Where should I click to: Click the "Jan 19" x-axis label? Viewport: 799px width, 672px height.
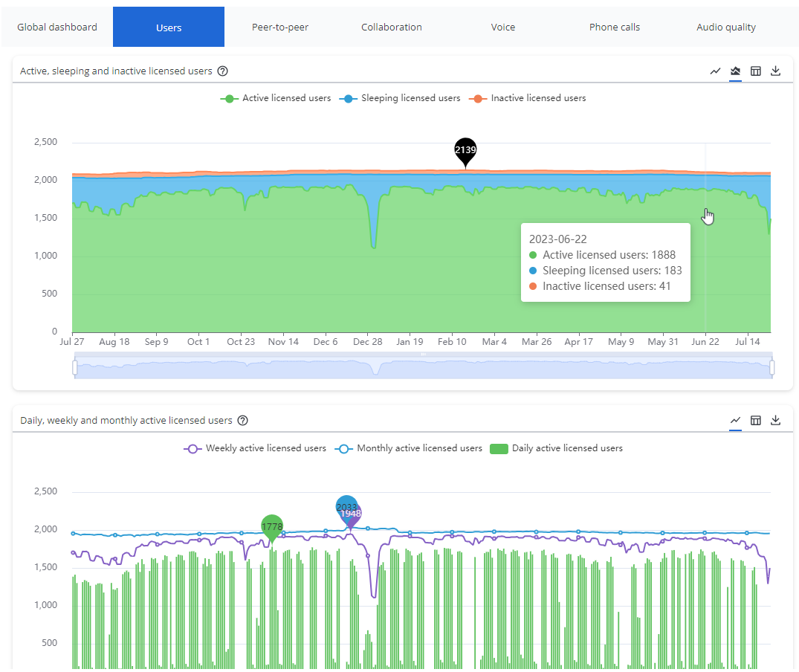(x=410, y=342)
